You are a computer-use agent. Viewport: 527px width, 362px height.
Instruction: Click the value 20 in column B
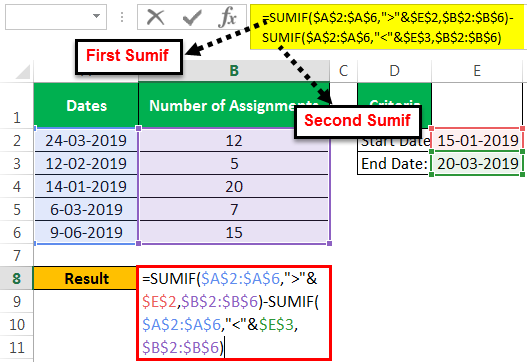click(234, 187)
